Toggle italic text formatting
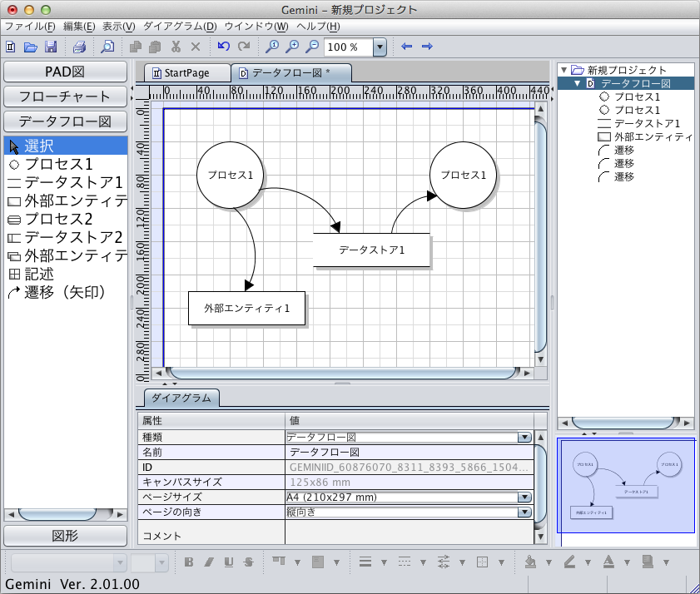The image size is (700, 594). point(208,562)
